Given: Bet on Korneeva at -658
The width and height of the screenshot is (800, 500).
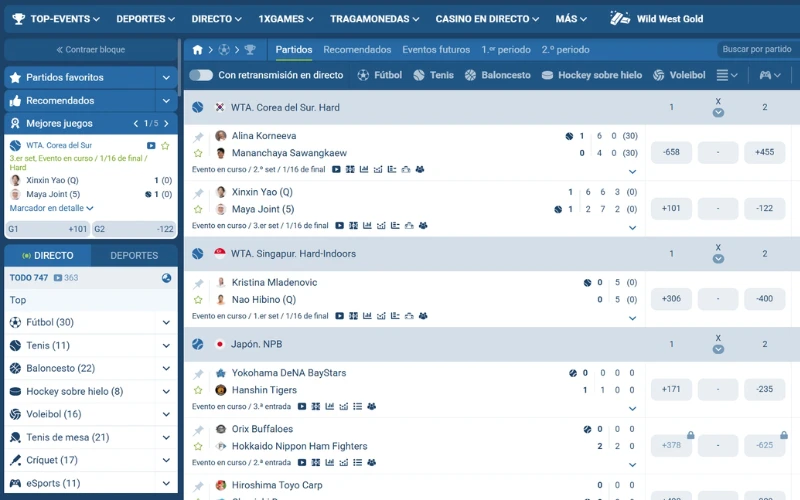Looking at the screenshot, I should (671, 152).
